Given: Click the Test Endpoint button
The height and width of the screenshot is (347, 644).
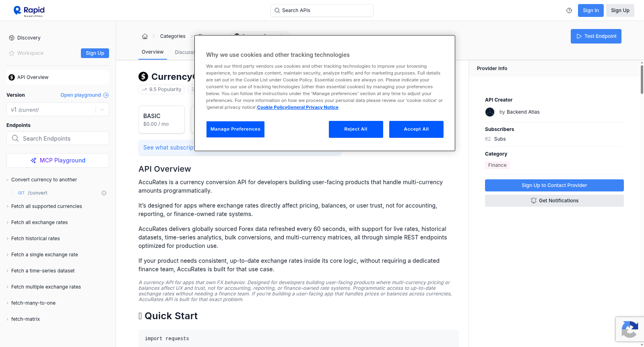Looking at the screenshot, I should [596, 36].
